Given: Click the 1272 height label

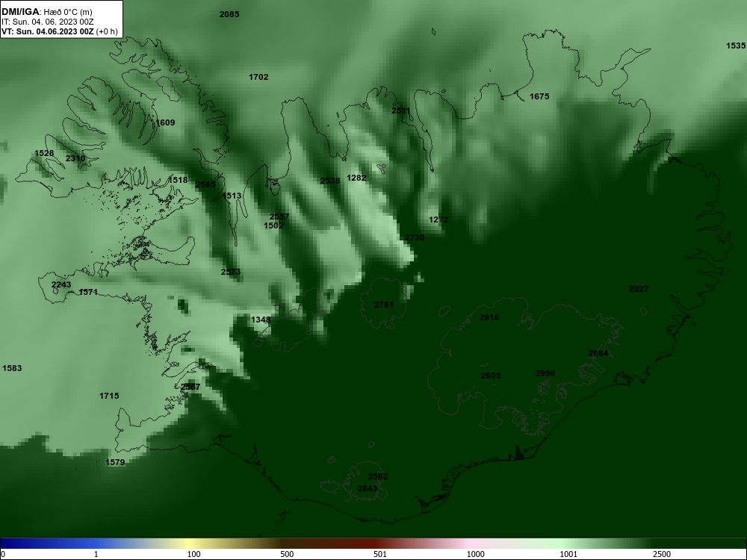Looking at the screenshot, I should click(x=438, y=220).
